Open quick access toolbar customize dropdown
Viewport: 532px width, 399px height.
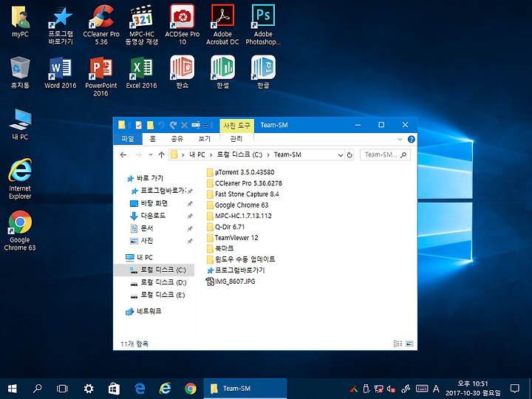click(205, 126)
